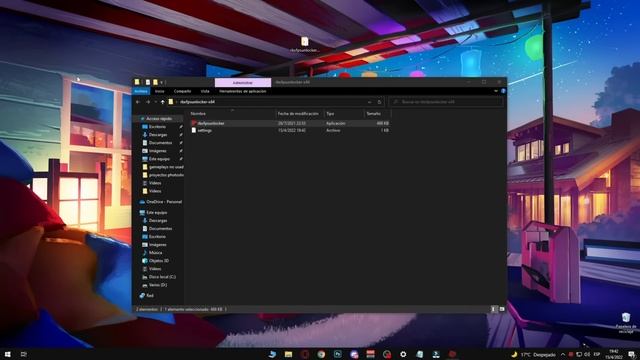Open weather widget showing 17°C Despejado

click(533, 354)
